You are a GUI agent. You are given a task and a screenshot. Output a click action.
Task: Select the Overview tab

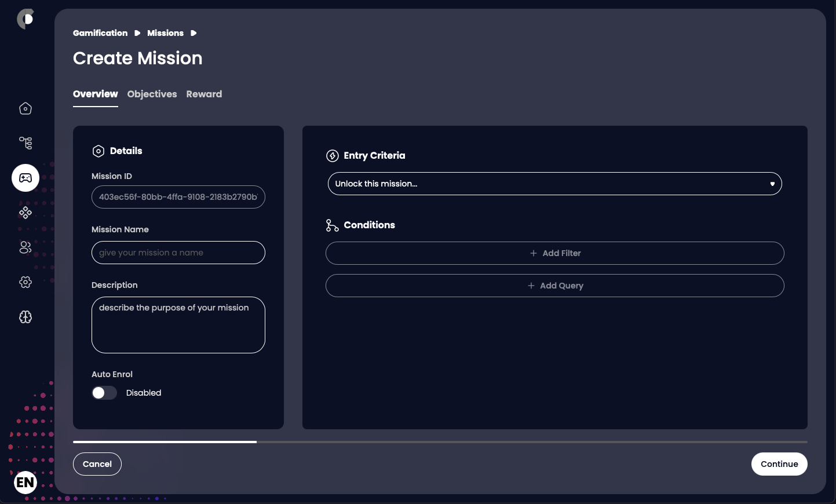pos(95,94)
